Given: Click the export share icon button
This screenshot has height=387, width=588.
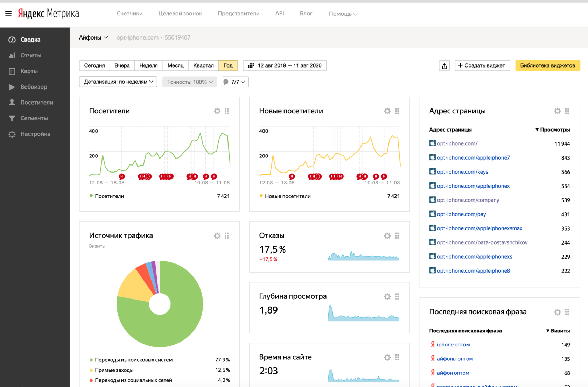Looking at the screenshot, I should tap(444, 66).
